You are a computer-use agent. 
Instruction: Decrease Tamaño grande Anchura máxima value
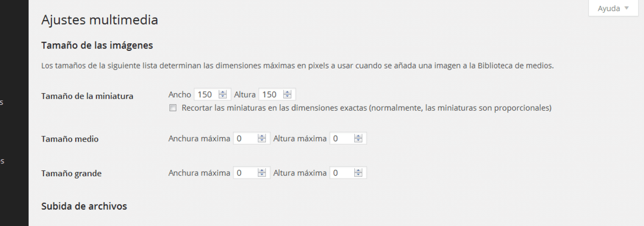coord(262,175)
